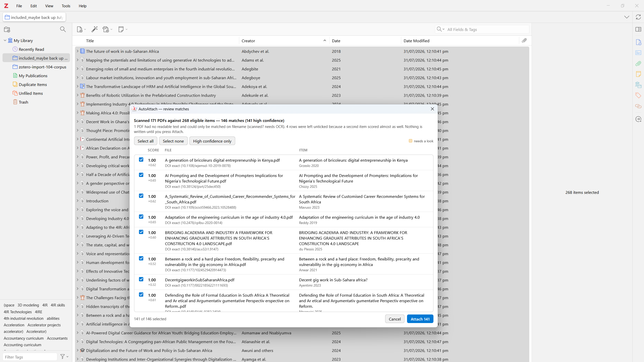Screen dimensions: 644x362
Task: Click the Select none button
Action: (x=173, y=141)
